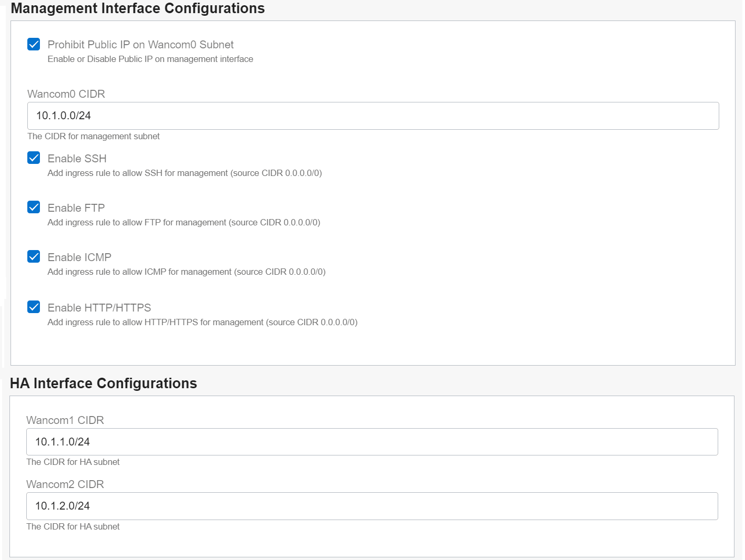Click the Wancom1 CIDR field label

(65, 420)
